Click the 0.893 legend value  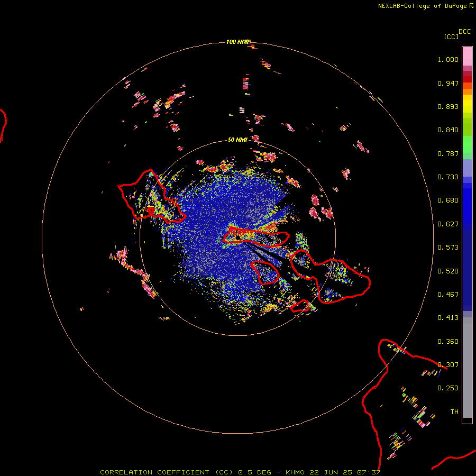(448, 106)
